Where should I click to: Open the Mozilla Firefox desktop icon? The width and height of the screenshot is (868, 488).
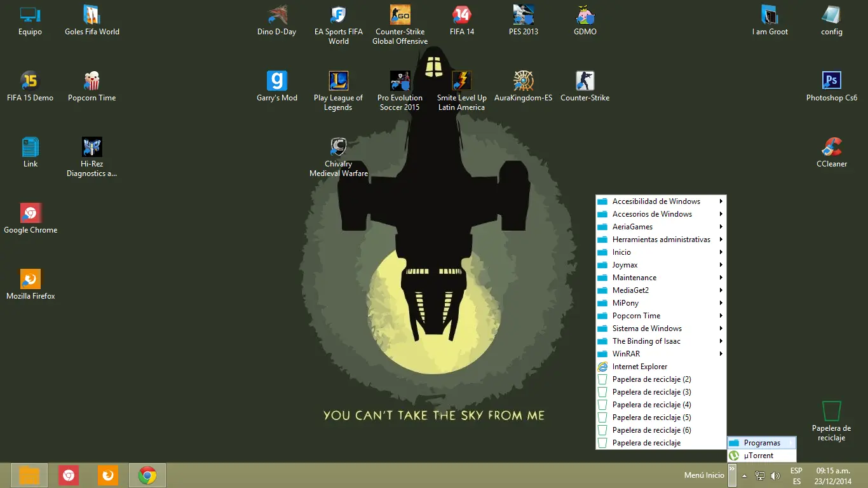tap(31, 285)
